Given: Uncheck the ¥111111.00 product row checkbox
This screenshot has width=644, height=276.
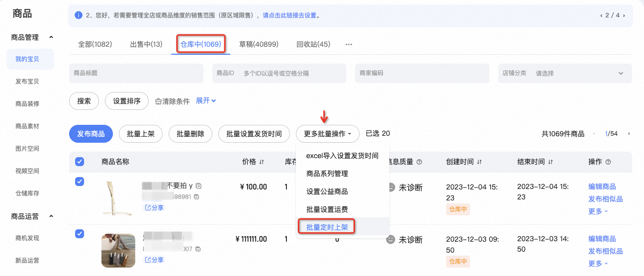Looking at the screenshot, I should 79,233.
